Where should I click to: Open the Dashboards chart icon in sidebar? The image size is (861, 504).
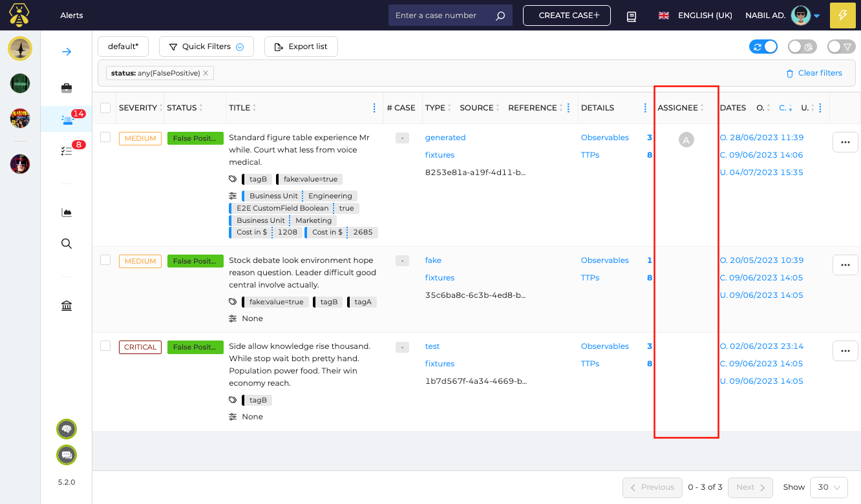[x=67, y=213]
